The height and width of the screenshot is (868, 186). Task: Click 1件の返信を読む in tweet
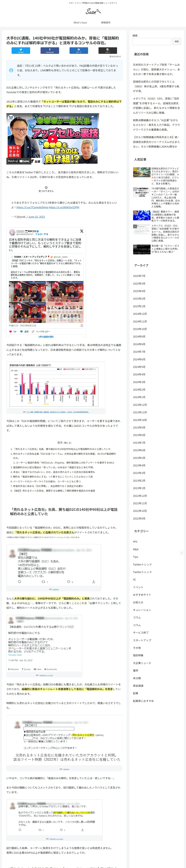[46, 337]
